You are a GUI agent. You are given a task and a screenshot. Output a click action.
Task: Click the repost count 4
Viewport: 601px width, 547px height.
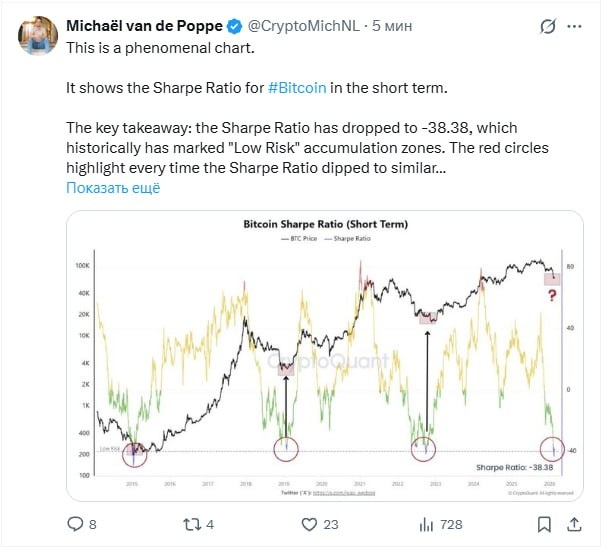(210, 523)
